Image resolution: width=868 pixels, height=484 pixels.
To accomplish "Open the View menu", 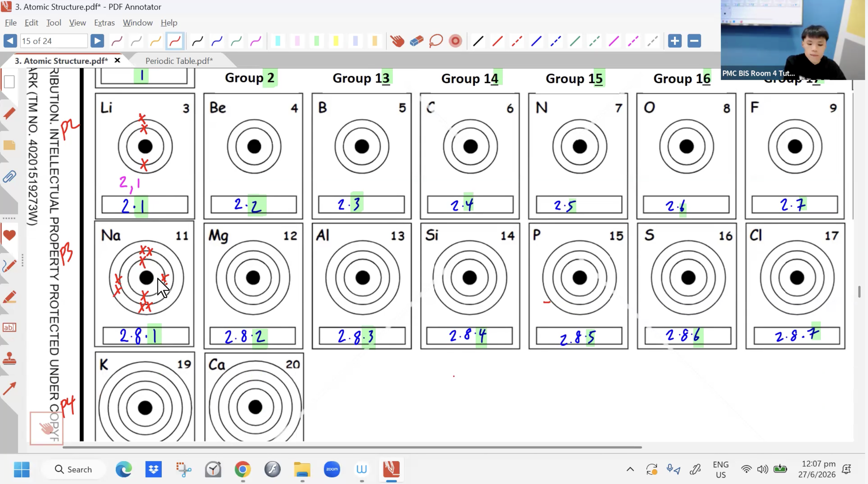I will coord(78,23).
